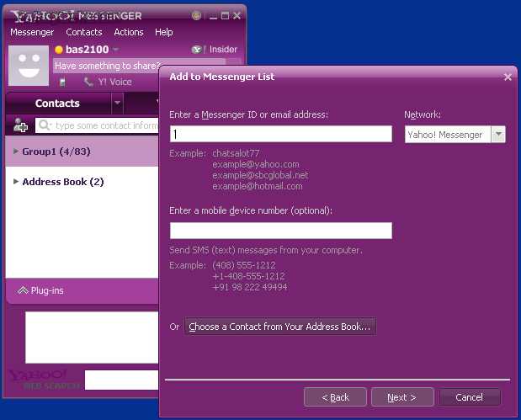This screenshot has height=420, width=521.
Task: Close the Yahoo Messenger window
Action: point(237,16)
